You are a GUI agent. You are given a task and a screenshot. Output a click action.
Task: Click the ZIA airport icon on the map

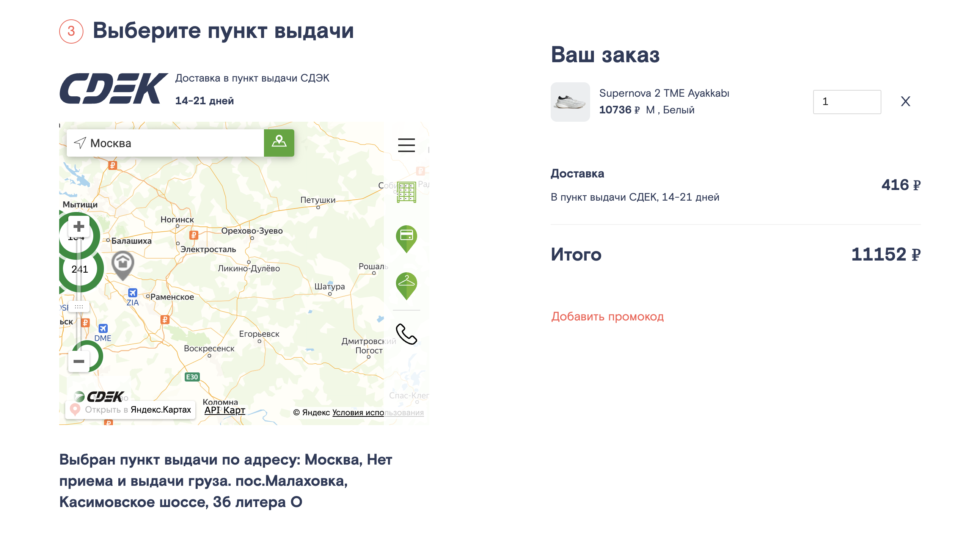click(x=132, y=293)
